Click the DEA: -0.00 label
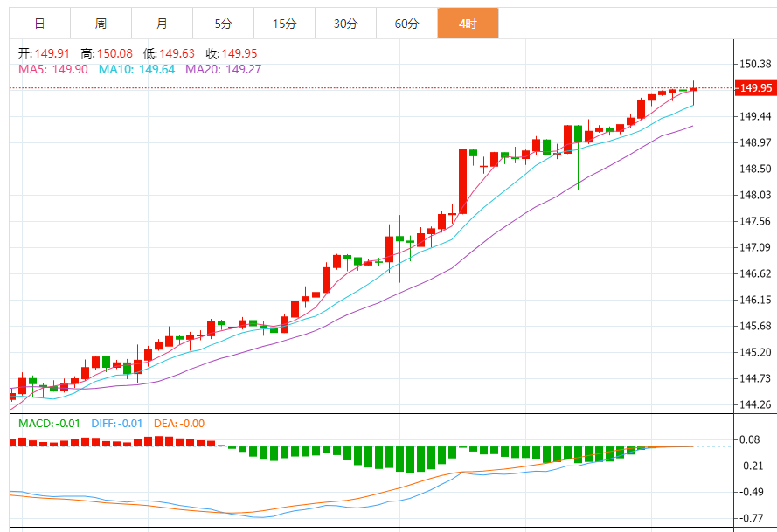This screenshot has height=532, width=777. click(179, 424)
